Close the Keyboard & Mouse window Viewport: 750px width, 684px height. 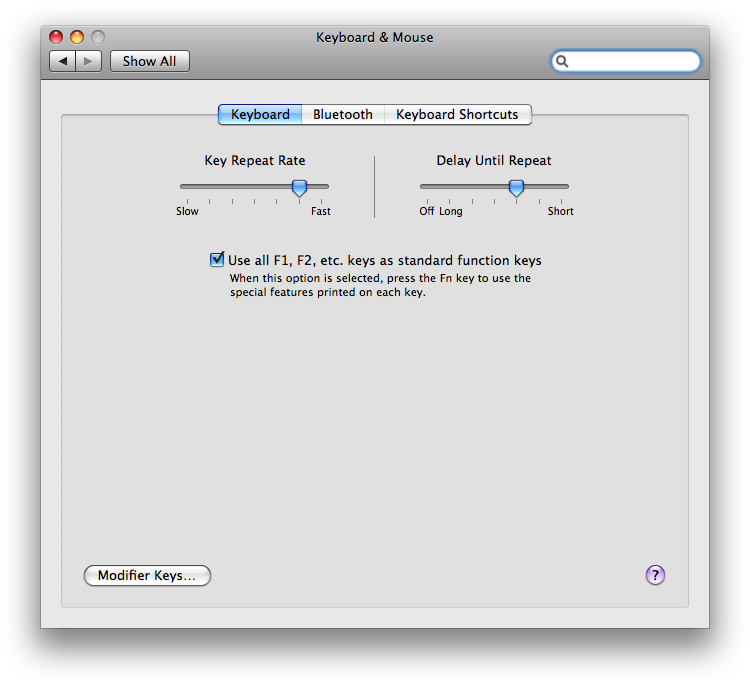coord(56,37)
